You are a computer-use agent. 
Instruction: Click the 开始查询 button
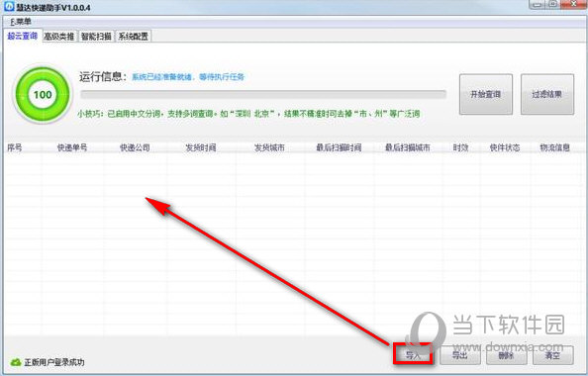click(486, 94)
